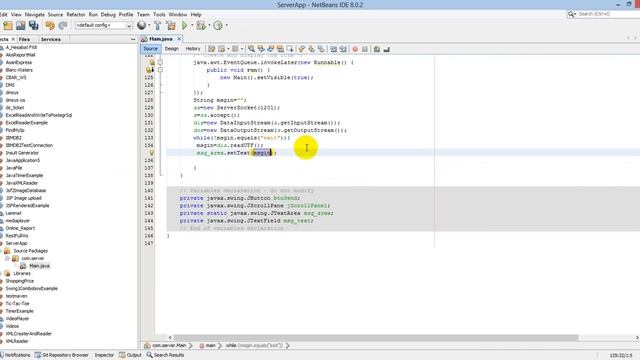
Task: Click the Comment icon in editor toolbar
Action: pyautogui.click(x=377, y=49)
